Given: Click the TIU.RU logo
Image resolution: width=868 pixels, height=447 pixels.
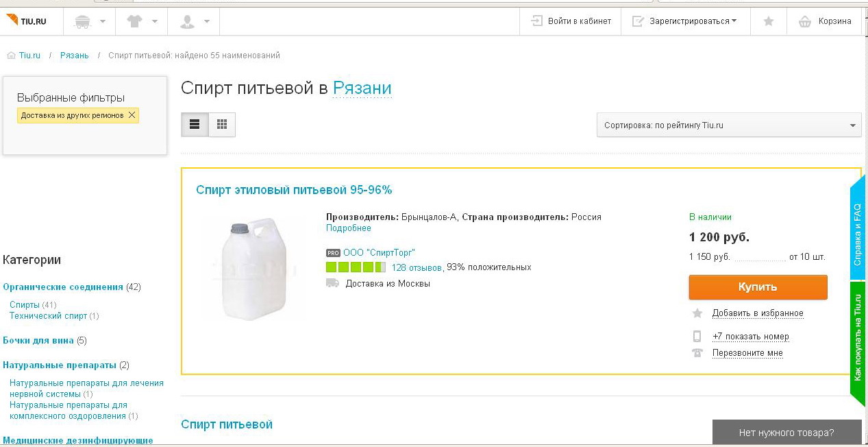Looking at the screenshot, I should point(27,21).
